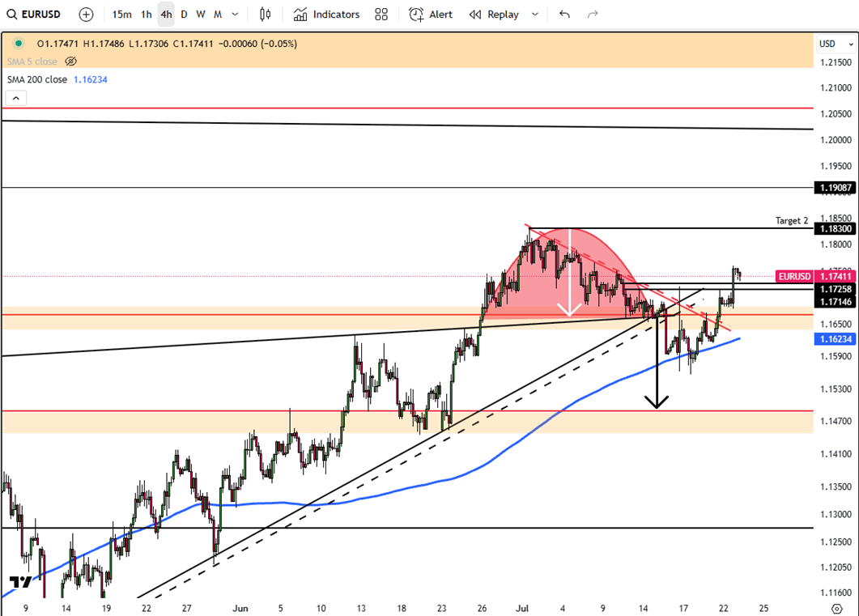
Task: Open the indicator templates grid icon
Action: [381, 15]
